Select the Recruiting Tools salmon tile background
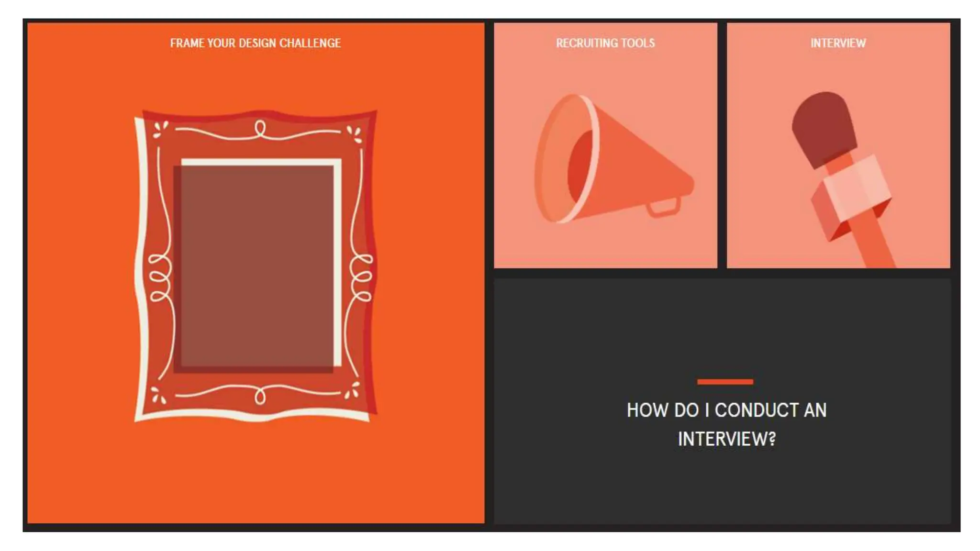This screenshot has width=980, height=551. (x=605, y=145)
